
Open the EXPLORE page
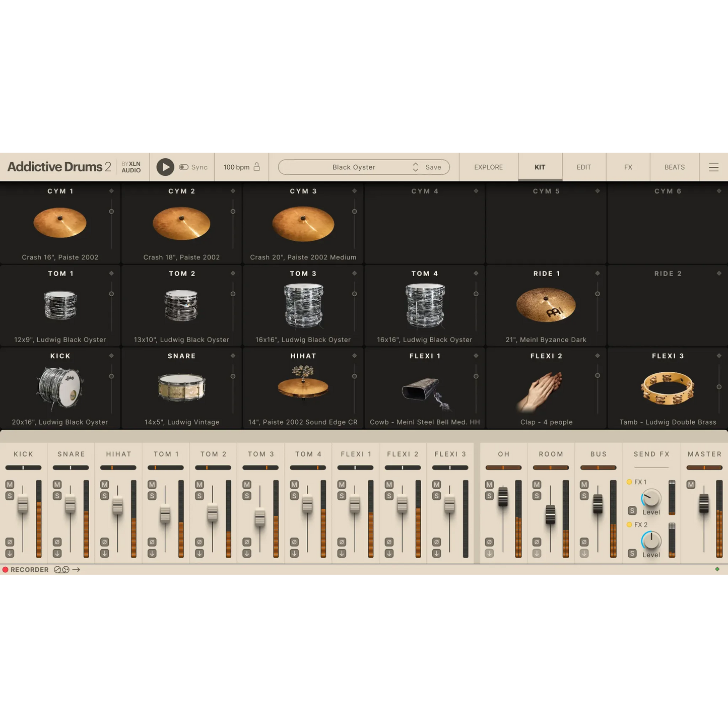click(x=488, y=167)
